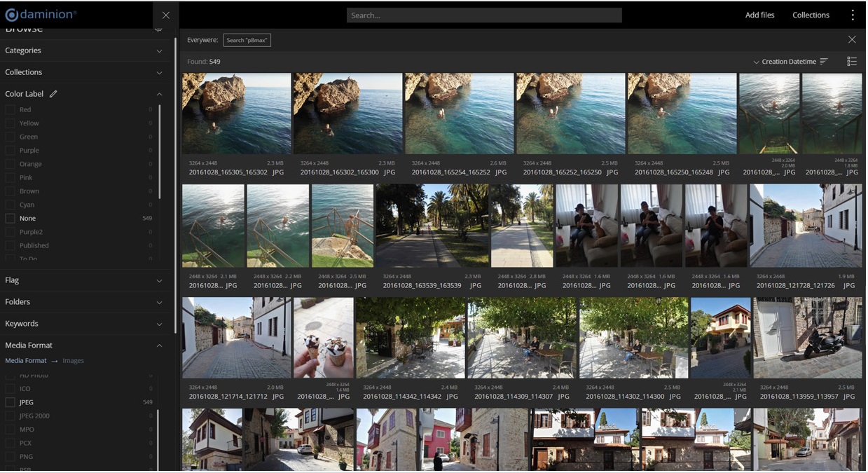Open the three-dot menu in the top bar

(853, 14)
